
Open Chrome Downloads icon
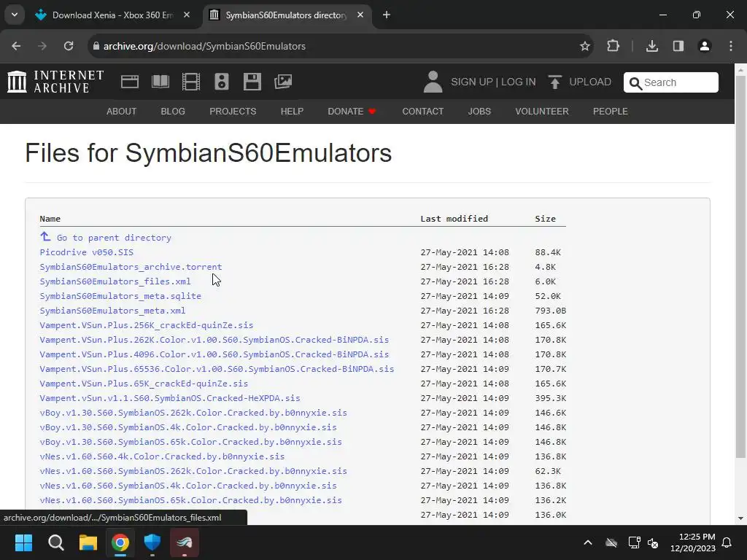[652, 46]
